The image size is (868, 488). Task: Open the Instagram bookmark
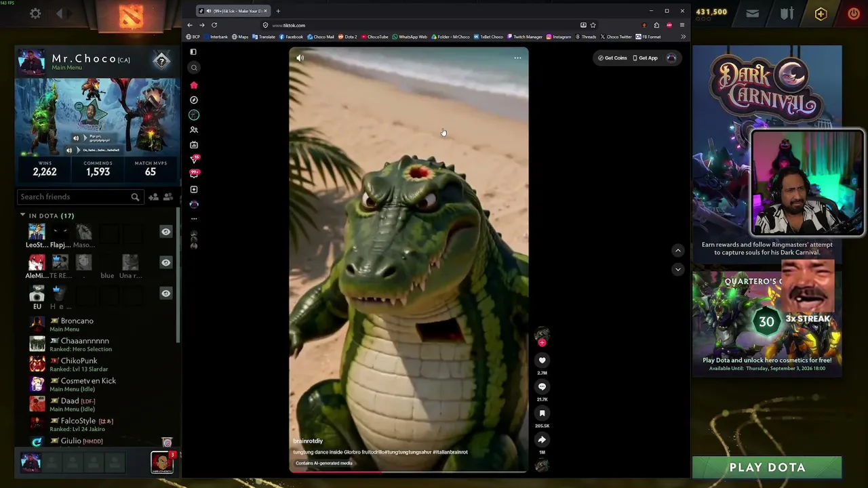(x=559, y=37)
